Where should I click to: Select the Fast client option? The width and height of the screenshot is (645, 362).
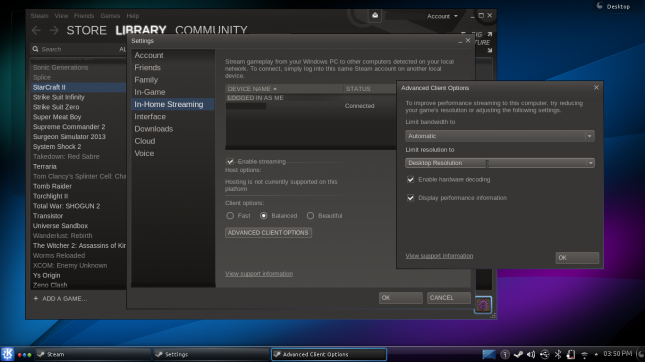(x=230, y=216)
